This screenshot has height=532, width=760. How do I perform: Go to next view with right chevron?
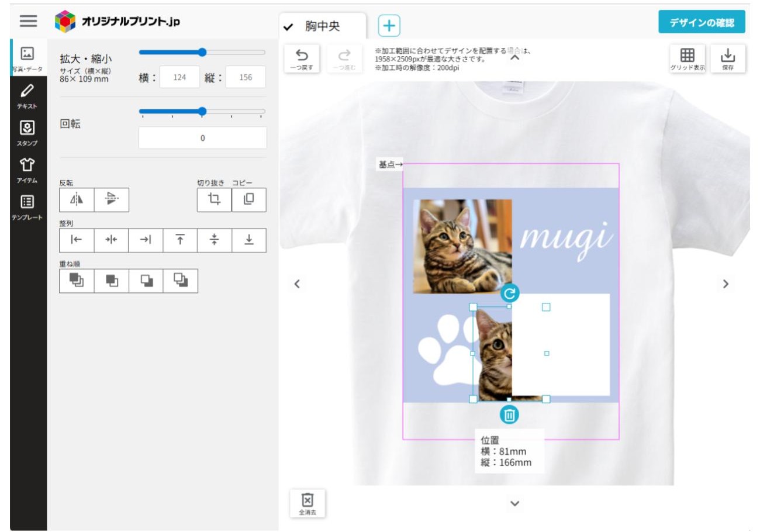click(x=726, y=284)
